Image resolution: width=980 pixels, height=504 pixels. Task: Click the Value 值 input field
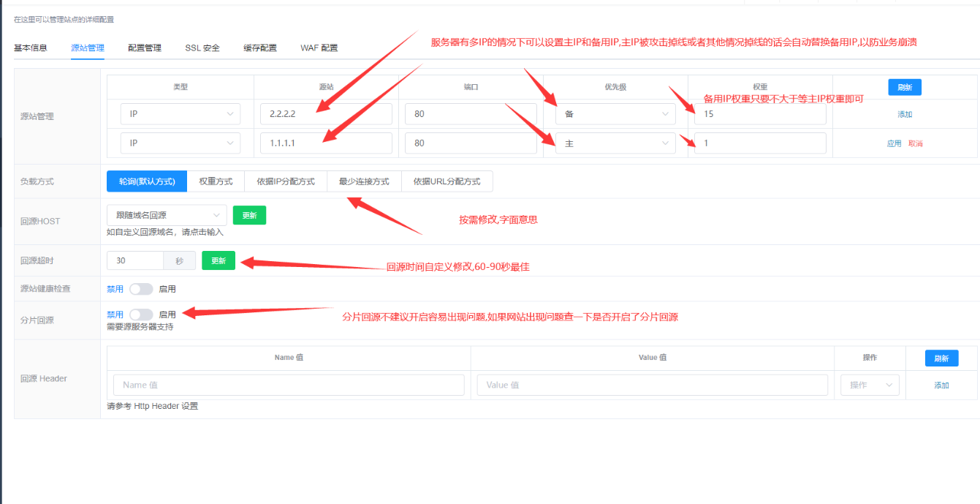click(653, 385)
